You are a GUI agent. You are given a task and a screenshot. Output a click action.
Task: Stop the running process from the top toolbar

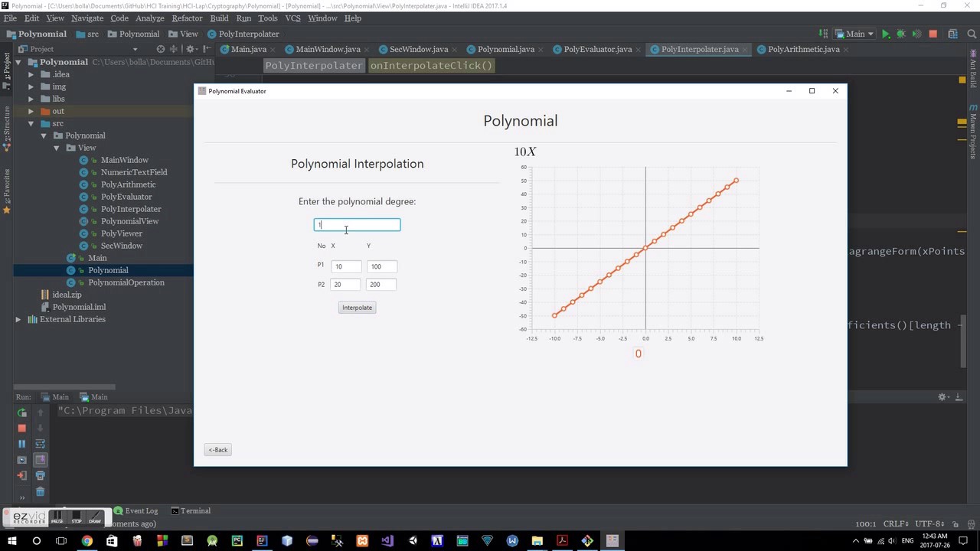coord(933,34)
